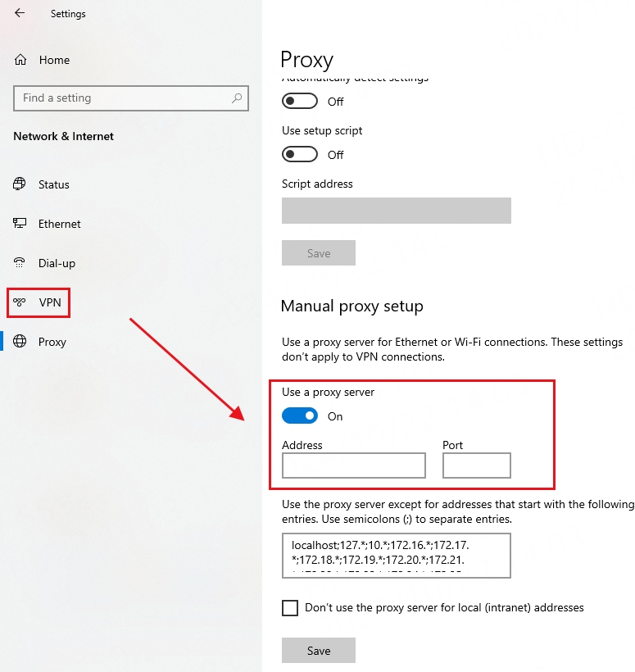Click the search magnifier icon
The image size is (635, 672).
pyautogui.click(x=237, y=98)
